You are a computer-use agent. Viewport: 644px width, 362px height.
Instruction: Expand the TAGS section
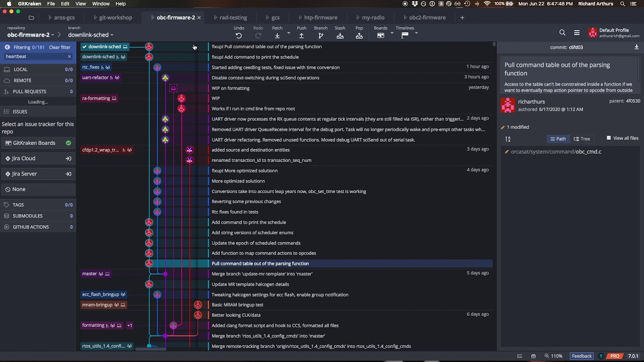pos(38,205)
